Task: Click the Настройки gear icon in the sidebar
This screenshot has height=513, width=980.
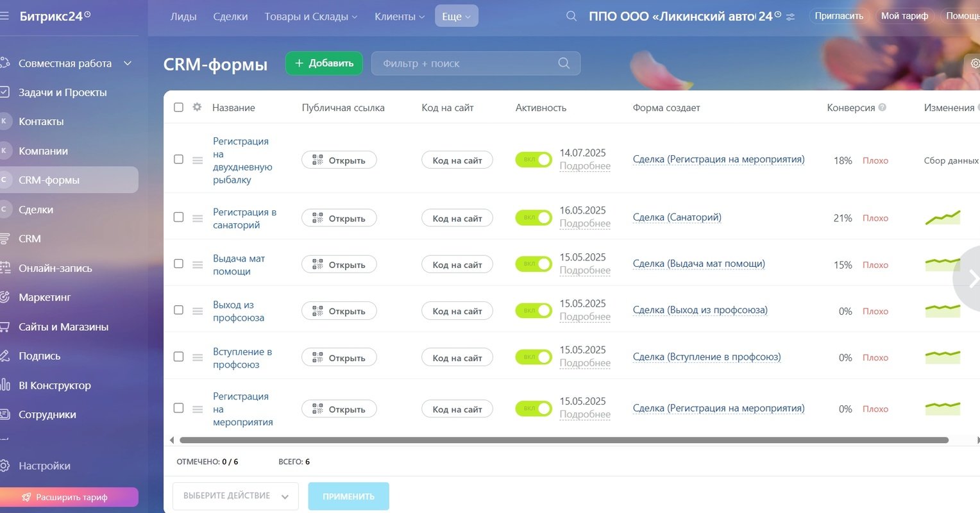Action: pyautogui.click(x=4, y=466)
